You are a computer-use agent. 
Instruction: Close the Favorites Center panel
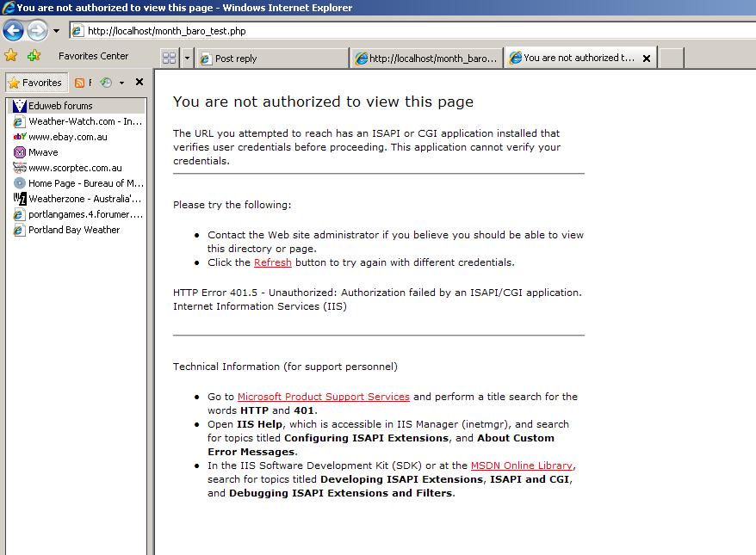pos(139,82)
